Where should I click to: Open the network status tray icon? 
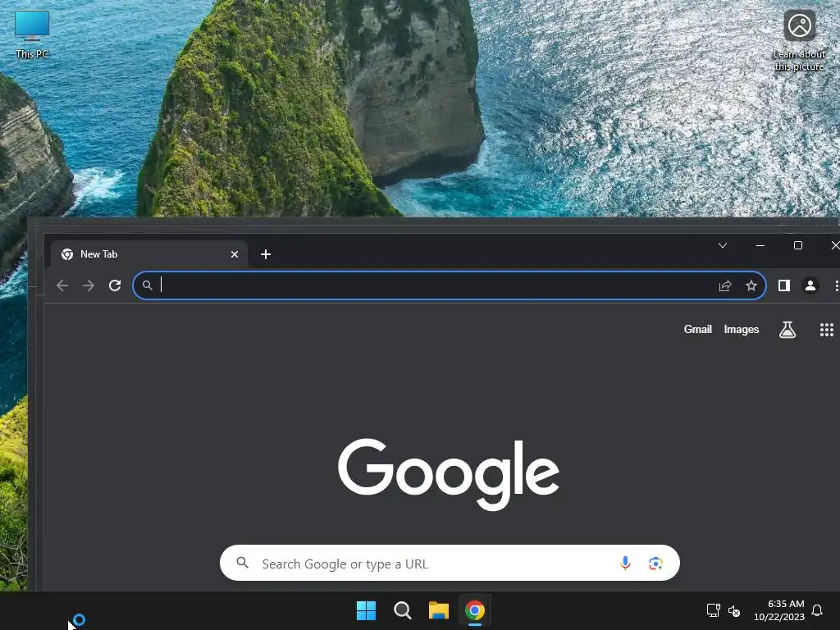point(713,610)
